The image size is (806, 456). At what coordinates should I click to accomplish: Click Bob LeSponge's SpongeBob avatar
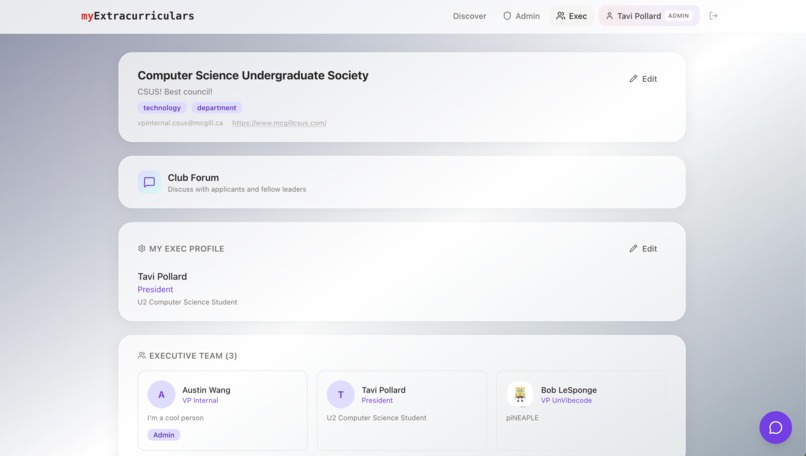(x=520, y=394)
